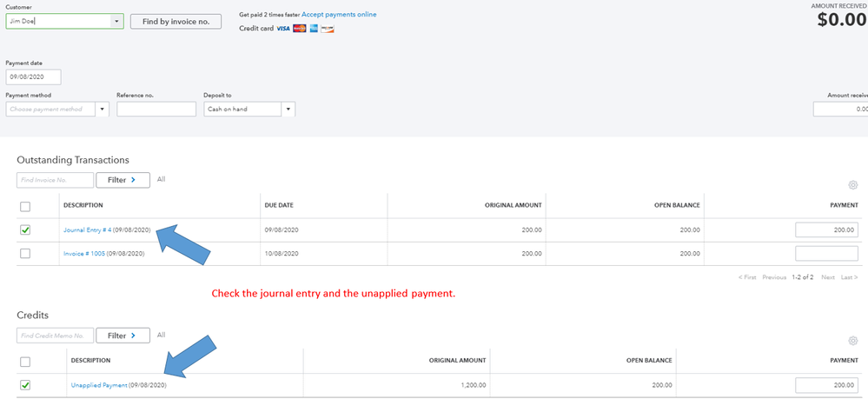Click OPEN BALANCE header in Credits table
The height and width of the screenshot is (399, 868).
tap(649, 360)
